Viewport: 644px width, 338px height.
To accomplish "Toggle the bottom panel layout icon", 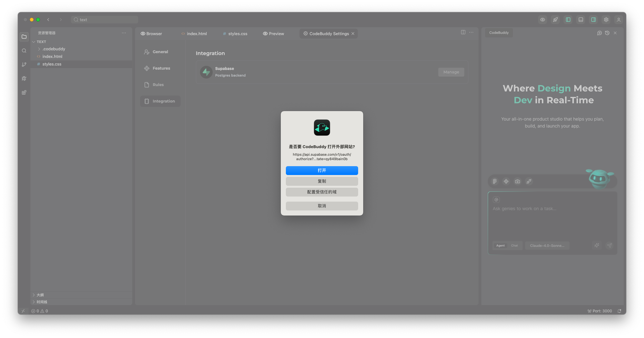I will tap(581, 20).
